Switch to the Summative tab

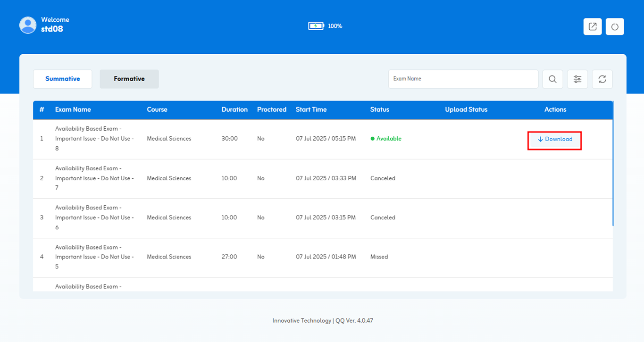pyautogui.click(x=63, y=79)
